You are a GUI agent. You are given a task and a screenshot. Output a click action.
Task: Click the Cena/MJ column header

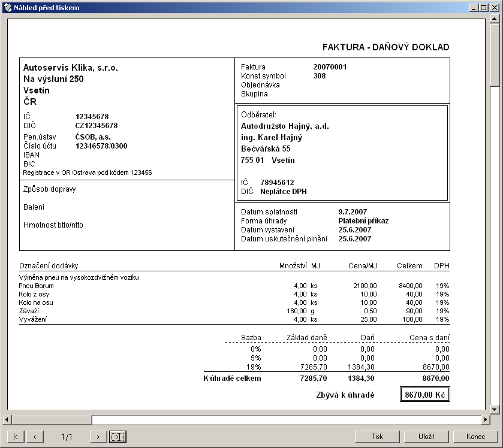[363, 266]
